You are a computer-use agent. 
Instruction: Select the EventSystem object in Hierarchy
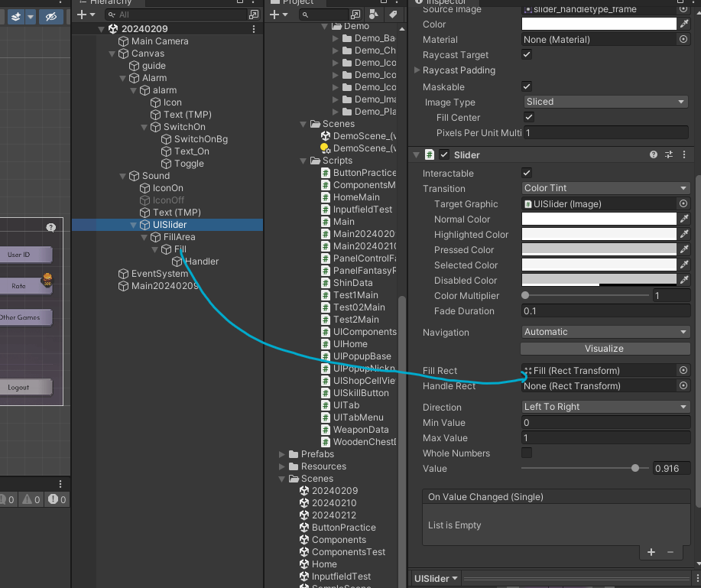(x=159, y=274)
